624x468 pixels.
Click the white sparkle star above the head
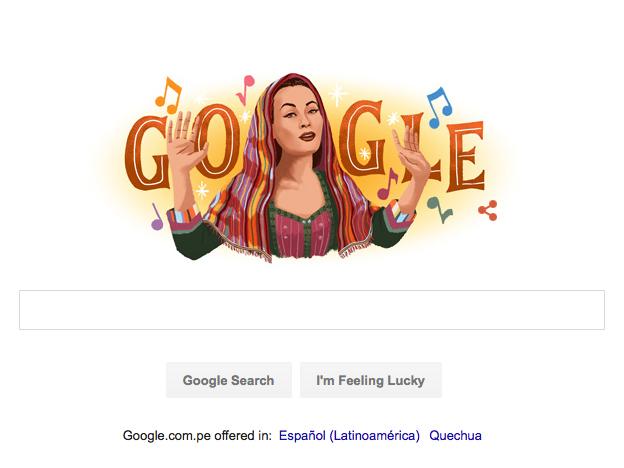pyautogui.click(x=337, y=95)
